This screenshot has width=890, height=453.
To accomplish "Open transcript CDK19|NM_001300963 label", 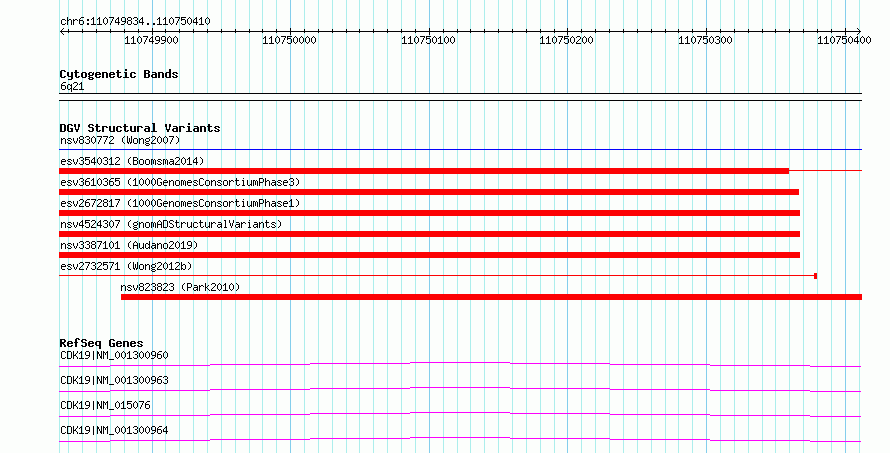I will point(114,380).
